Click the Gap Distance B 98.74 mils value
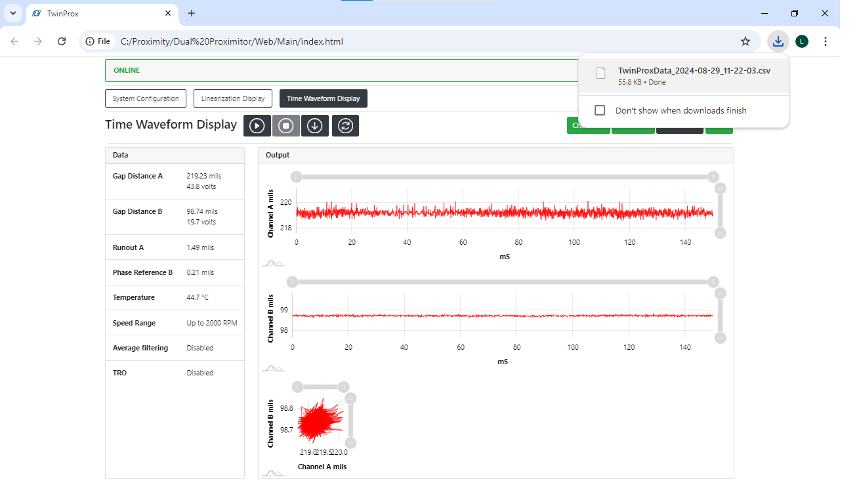Image resolution: width=861 pixels, height=504 pixels. pyautogui.click(x=202, y=211)
